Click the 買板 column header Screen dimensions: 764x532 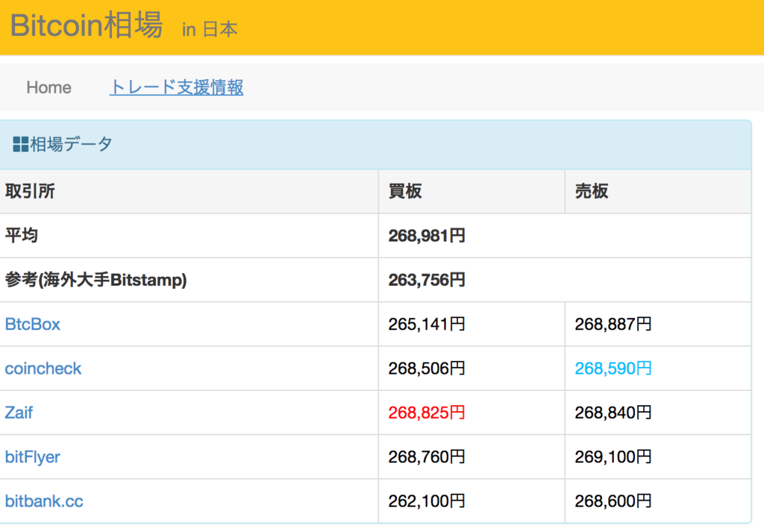405,192
